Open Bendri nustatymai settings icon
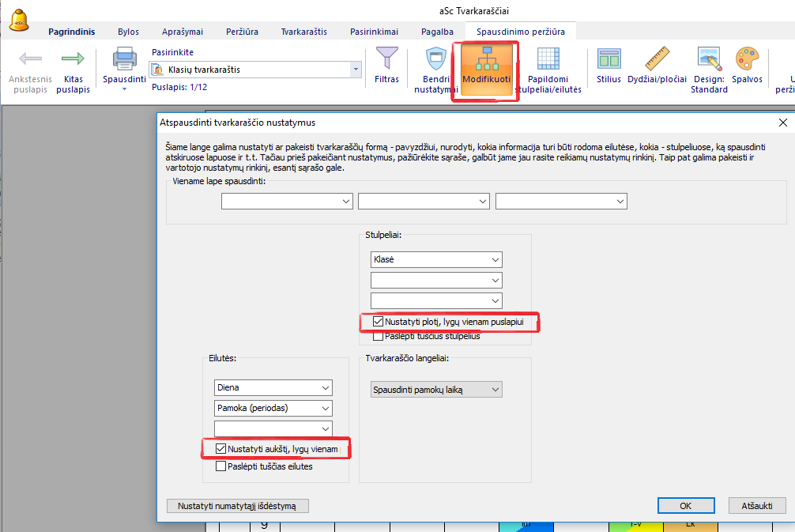This screenshot has height=532, width=795. coord(435,61)
